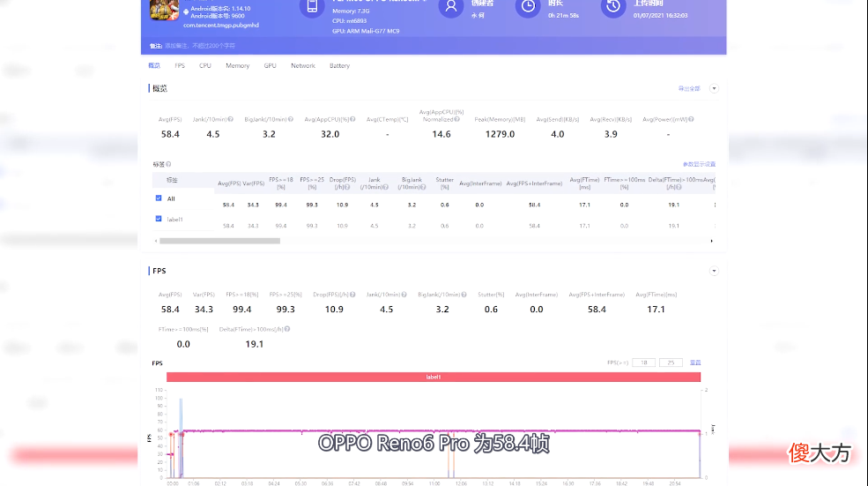Screen dimensions: 868x486
Task: Click the FPS section Drop(FPS) value 10.9
Action: (x=334, y=310)
